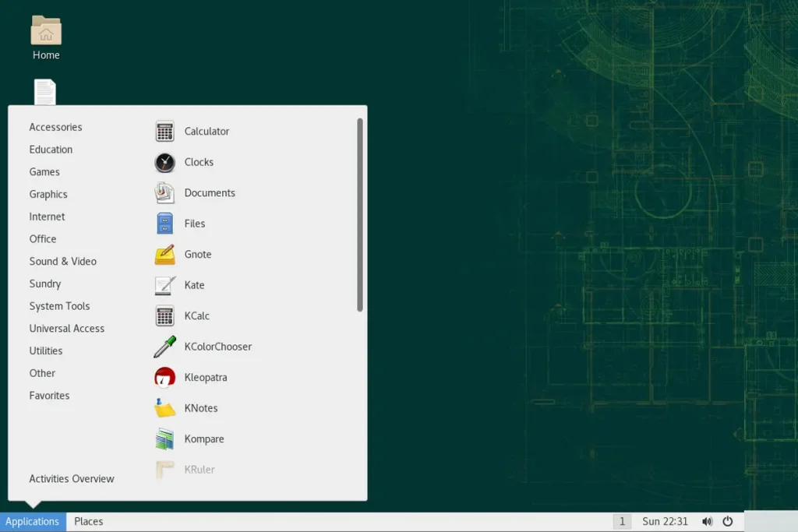This screenshot has width=798, height=532.
Task: Click the power icon in the taskbar
Action: 727,521
